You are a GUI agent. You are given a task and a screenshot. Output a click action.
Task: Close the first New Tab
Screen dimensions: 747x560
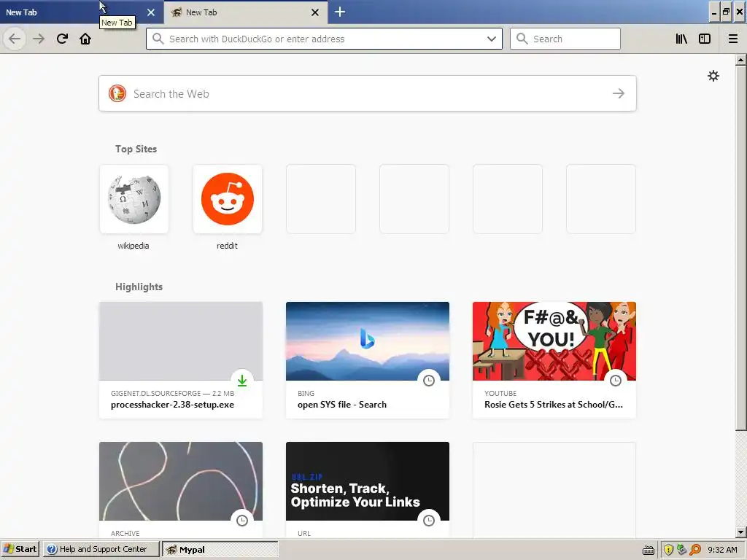pyautogui.click(x=151, y=12)
